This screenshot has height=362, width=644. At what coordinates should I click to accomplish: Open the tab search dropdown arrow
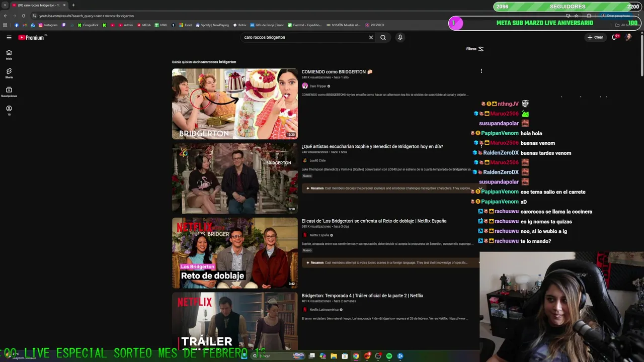click(5, 5)
